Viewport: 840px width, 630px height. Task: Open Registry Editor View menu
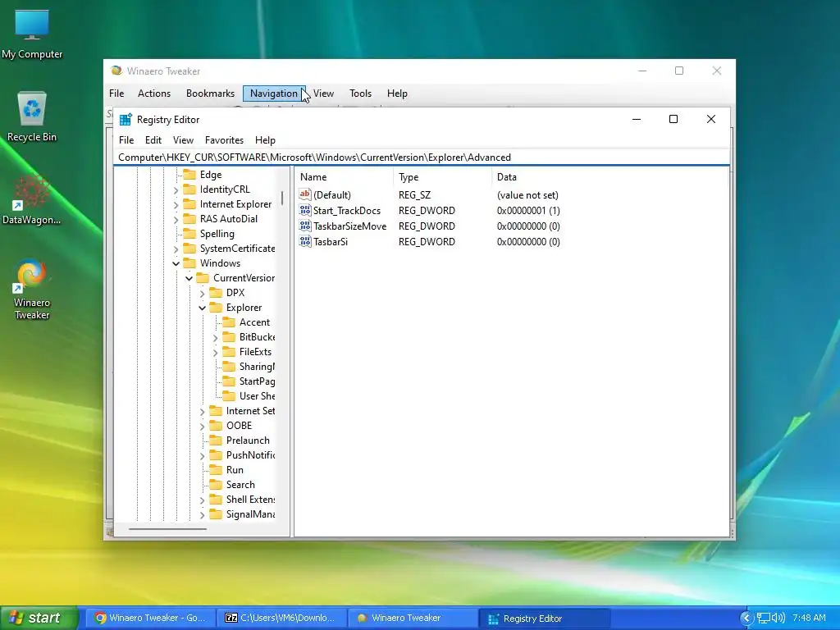pyautogui.click(x=183, y=139)
